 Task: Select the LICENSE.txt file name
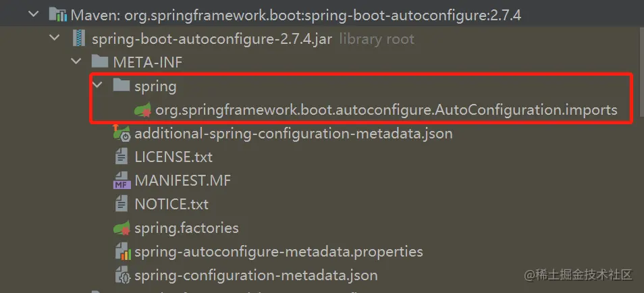173,157
